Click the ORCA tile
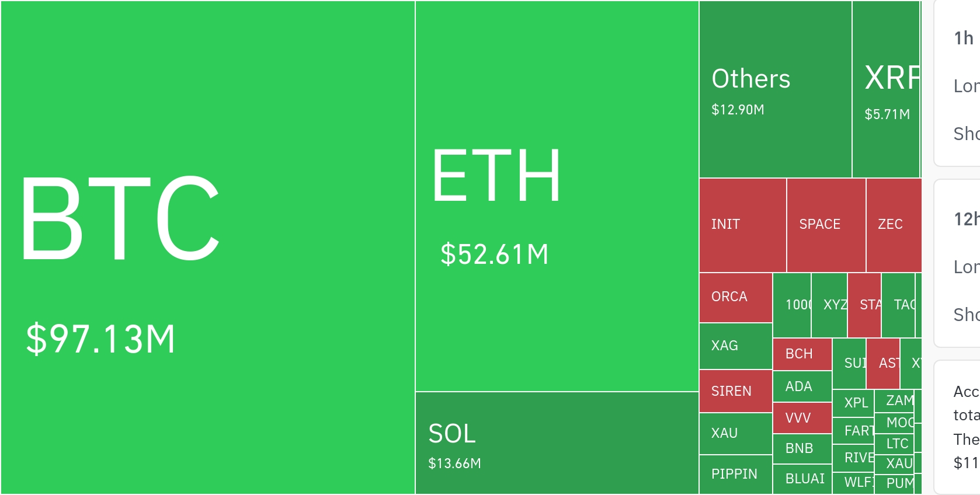Image resolution: width=980 pixels, height=495 pixels. 735,297
